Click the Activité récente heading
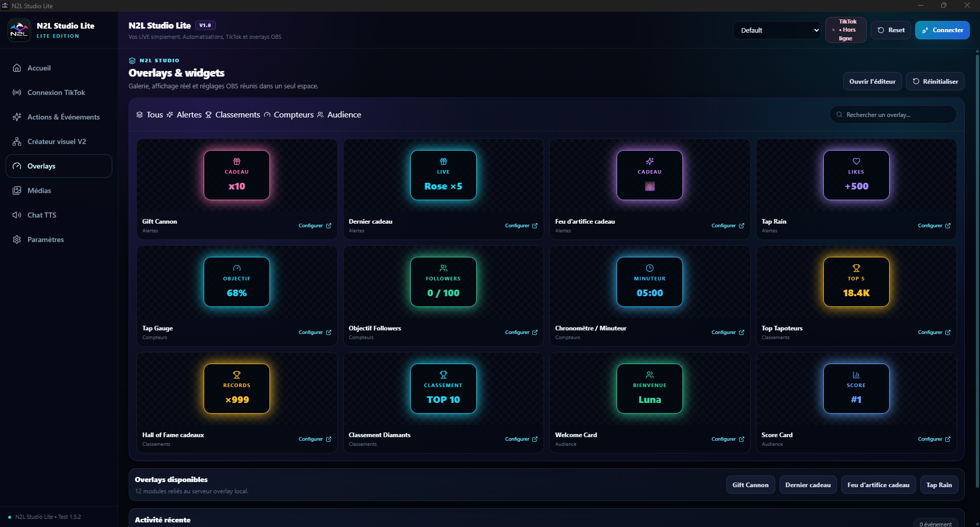The height and width of the screenshot is (527, 980). [162, 520]
